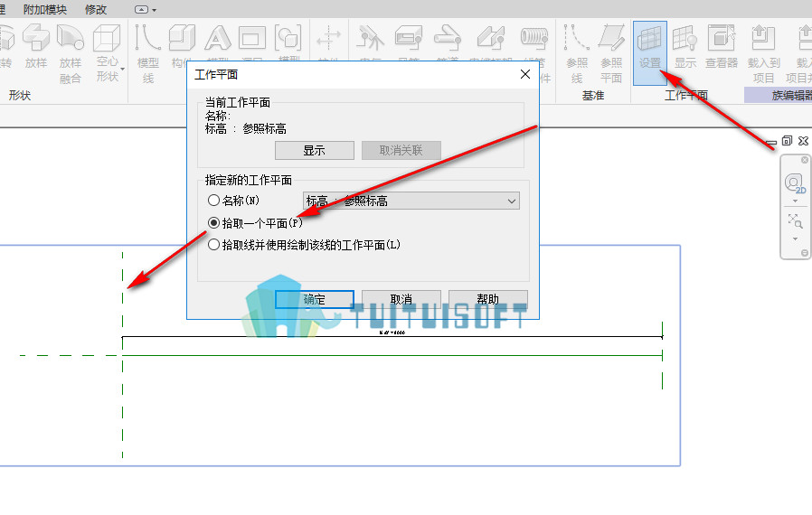Select 拾取线并使用绘制该线的工作平面(L) option
The image size is (812, 515).
click(304, 245)
